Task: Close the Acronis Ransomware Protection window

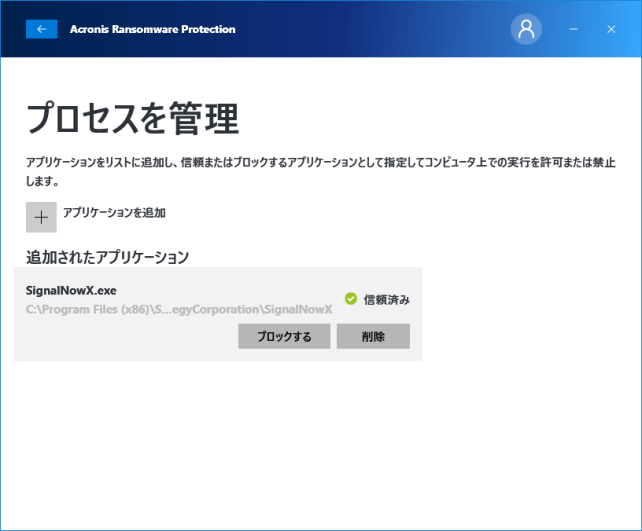Action: pyautogui.click(x=611, y=29)
